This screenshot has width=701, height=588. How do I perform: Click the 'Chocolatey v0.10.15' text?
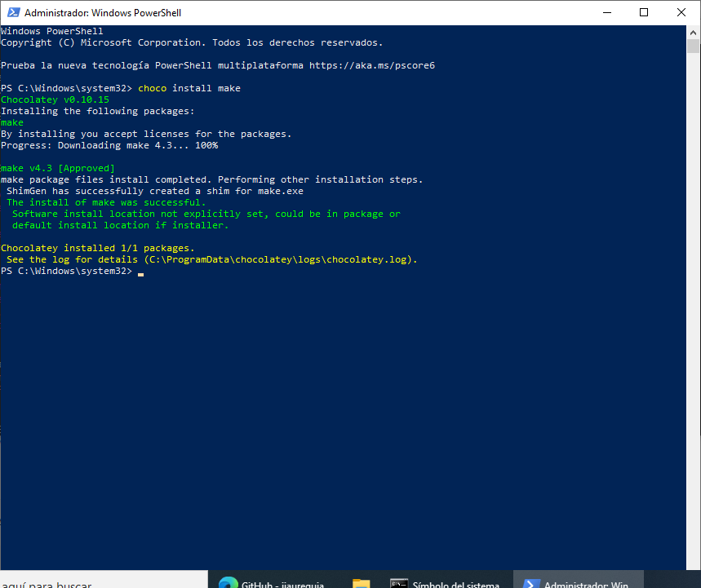coord(55,99)
